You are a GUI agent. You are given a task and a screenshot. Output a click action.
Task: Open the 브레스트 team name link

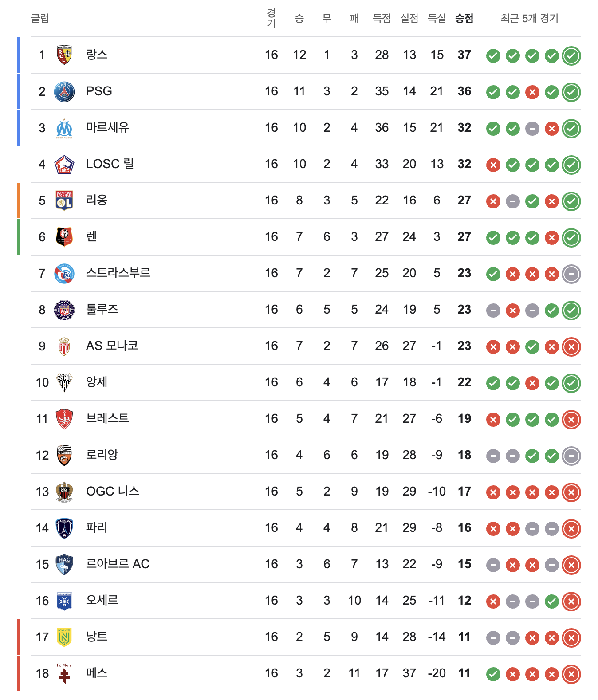pos(107,418)
